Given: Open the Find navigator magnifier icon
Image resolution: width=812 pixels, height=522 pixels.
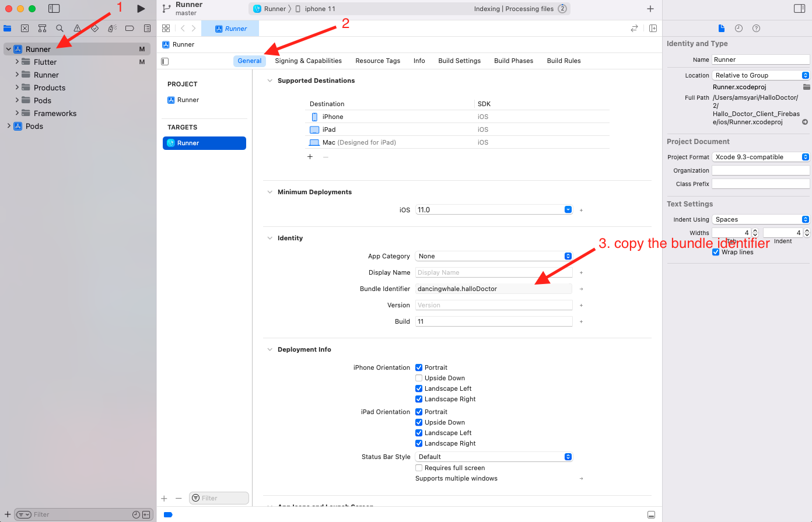Looking at the screenshot, I should [60, 28].
